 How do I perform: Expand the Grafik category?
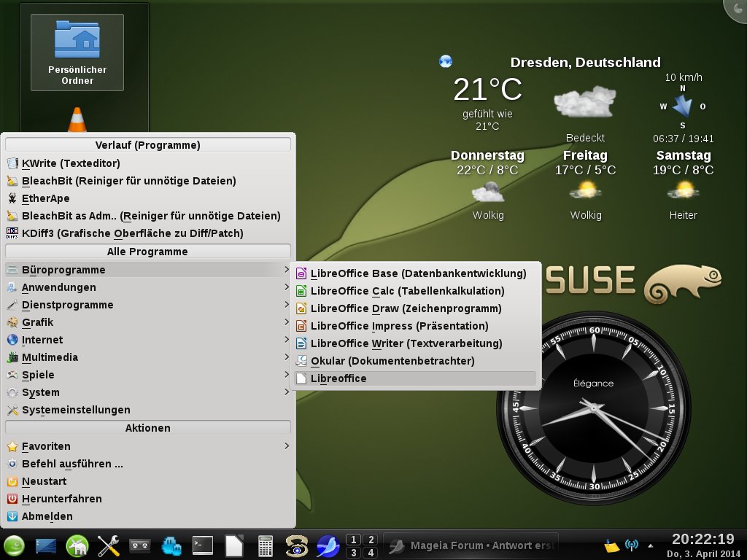click(147, 322)
